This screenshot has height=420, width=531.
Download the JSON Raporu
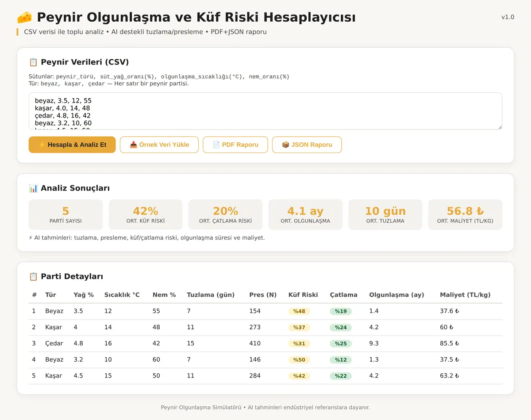pyautogui.click(x=307, y=145)
